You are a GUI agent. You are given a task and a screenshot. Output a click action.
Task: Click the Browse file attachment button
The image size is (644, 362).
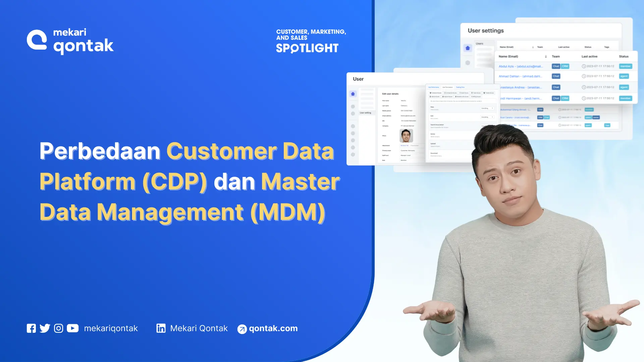coord(404,145)
